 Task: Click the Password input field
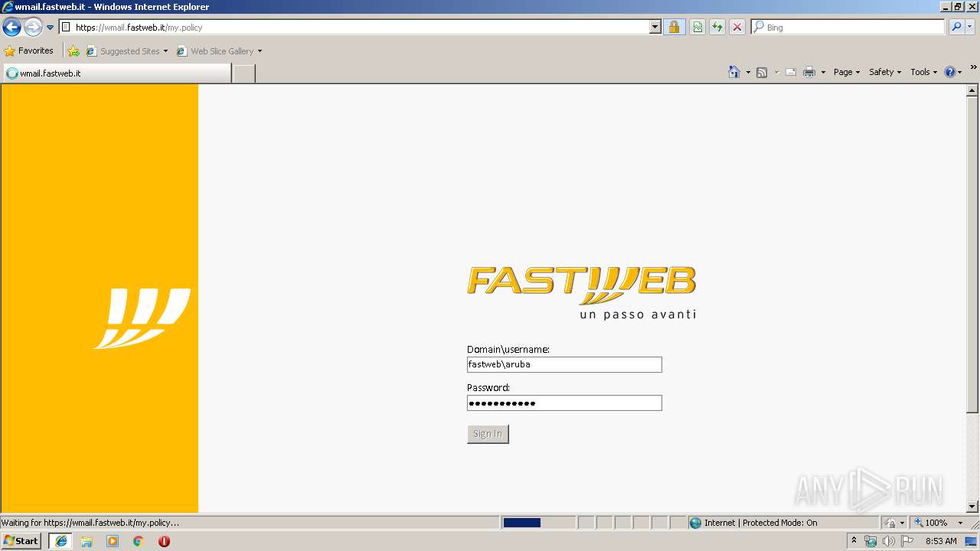point(564,403)
